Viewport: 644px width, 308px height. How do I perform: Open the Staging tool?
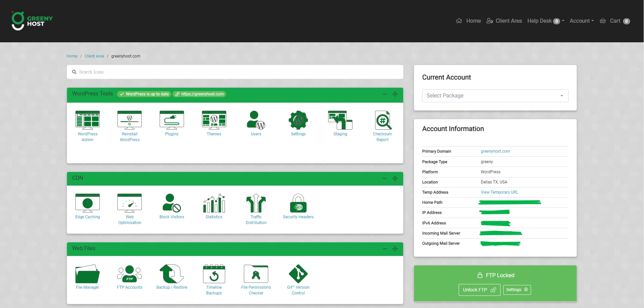pyautogui.click(x=340, y=123)
